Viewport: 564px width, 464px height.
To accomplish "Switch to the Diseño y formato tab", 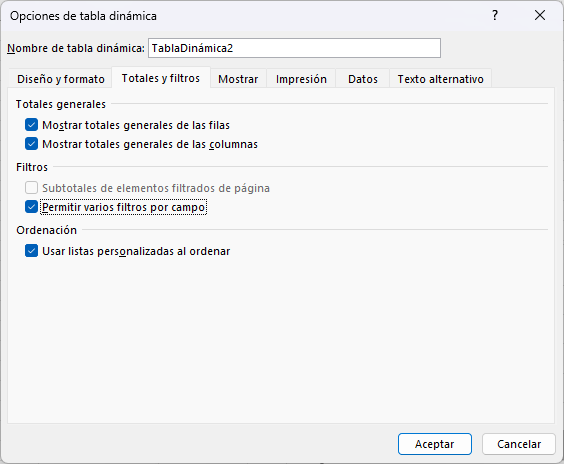I will pyautogui.click(x=61, y=79).
